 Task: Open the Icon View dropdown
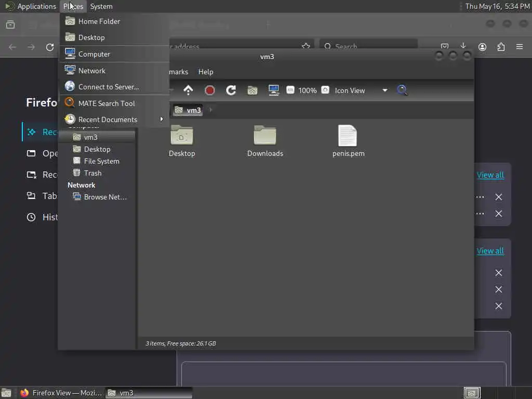click(361, 90)
